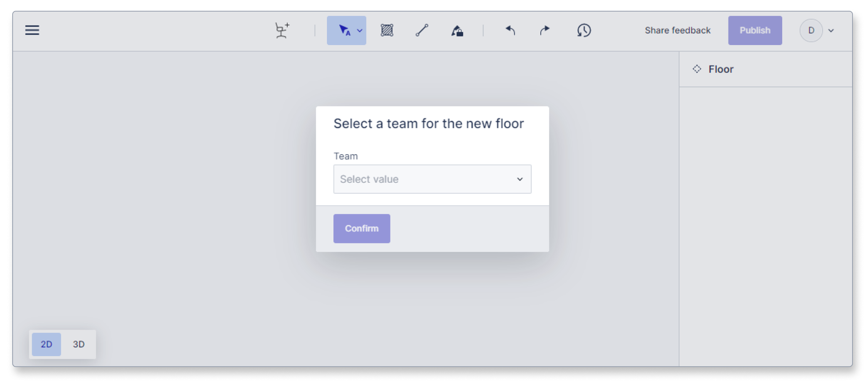The height and width of the screenshot is (385, 868).
Task: Switch to 3D view
Action: [x=79, y=344]
